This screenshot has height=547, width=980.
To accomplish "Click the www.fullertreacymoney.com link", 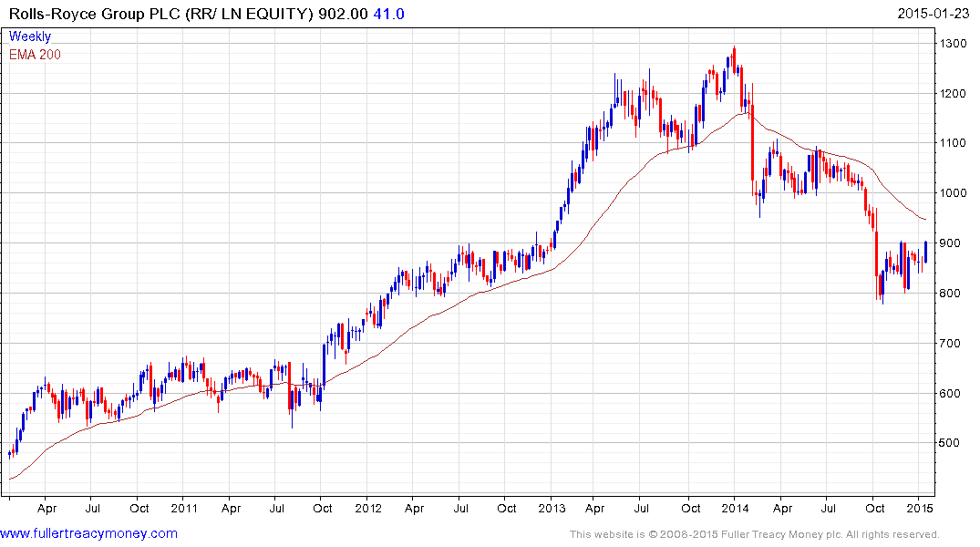I will click(x=88, y=533).
